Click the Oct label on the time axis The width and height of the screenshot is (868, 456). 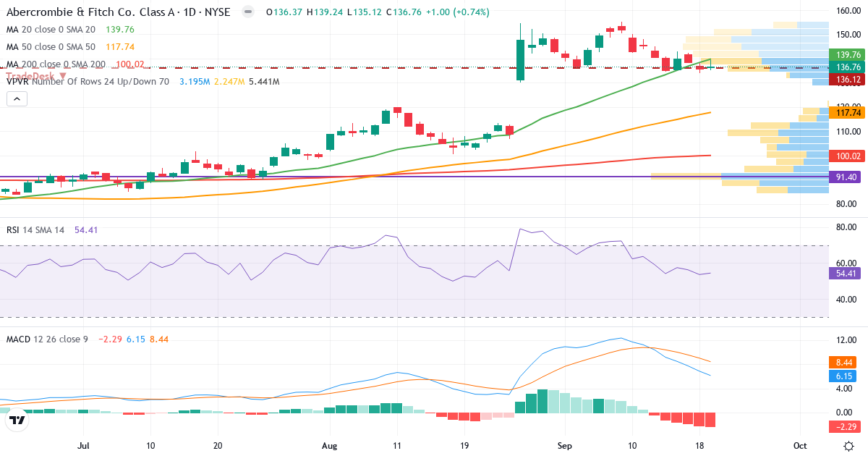pos(800,445)
